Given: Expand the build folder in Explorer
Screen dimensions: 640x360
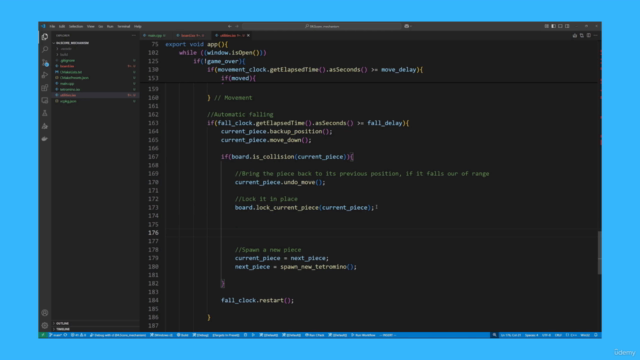Looking at the screenshot, I should coord(63,54).
